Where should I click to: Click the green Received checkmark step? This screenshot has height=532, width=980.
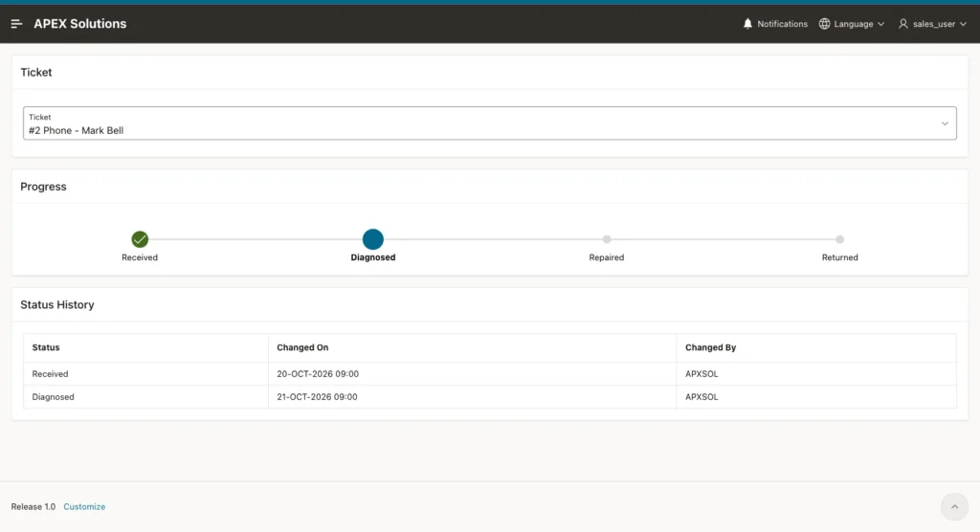[x=140, y=239]
